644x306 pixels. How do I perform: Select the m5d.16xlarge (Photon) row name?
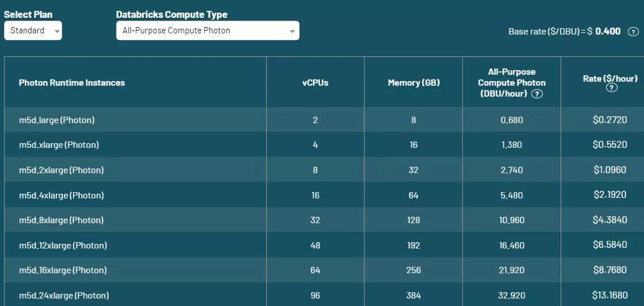[x=63, y=270]
